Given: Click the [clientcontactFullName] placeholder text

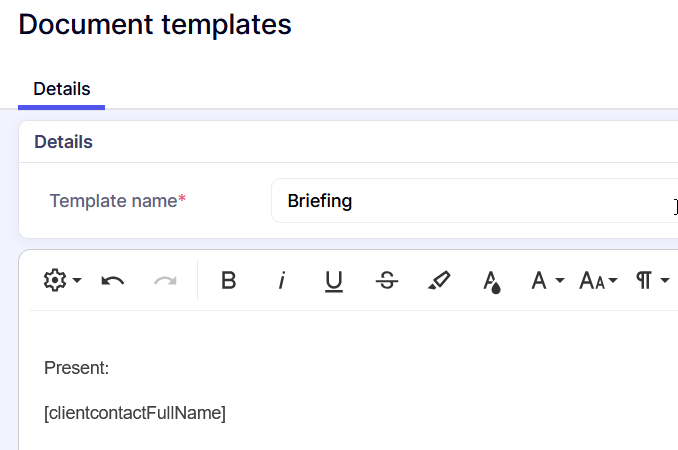Looking at the screenshot, I should click(135, 413).
